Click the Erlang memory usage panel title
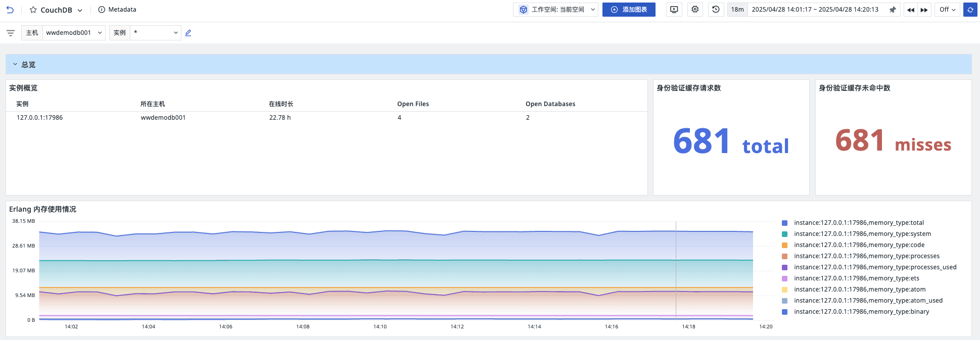The width and height of the screenshot is (980, 340). pos(42,209)
